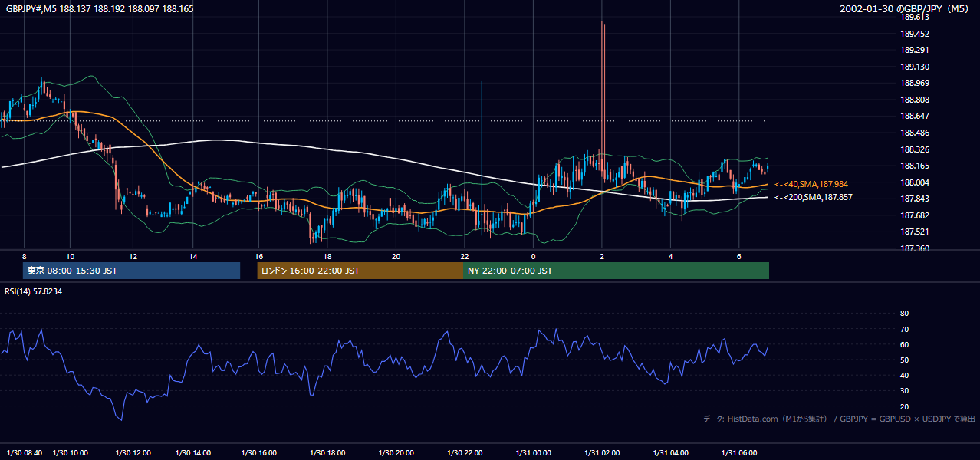Click the 1/30 12:00 time label

(133, 453)
